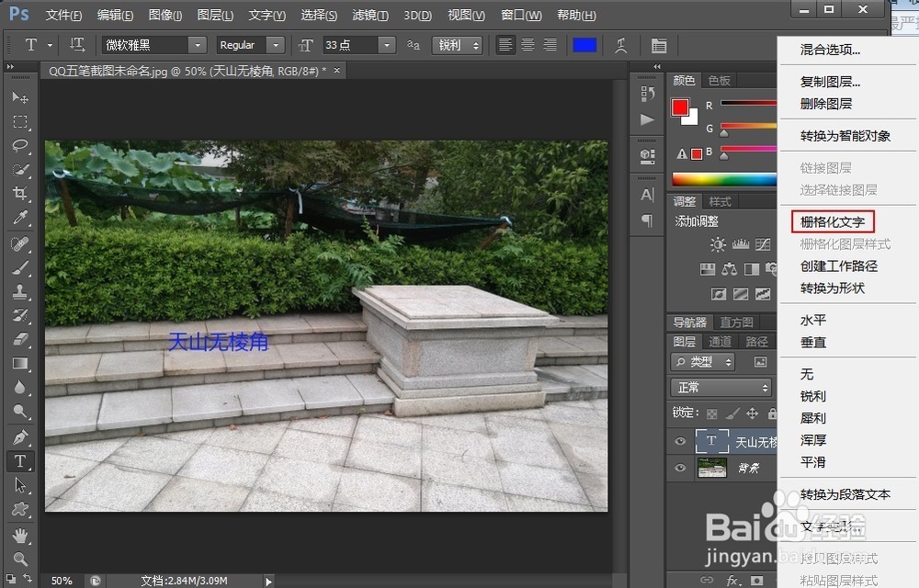Select the Lasso tool
This screenshot has width=919, height=588.
coord(20,145)
